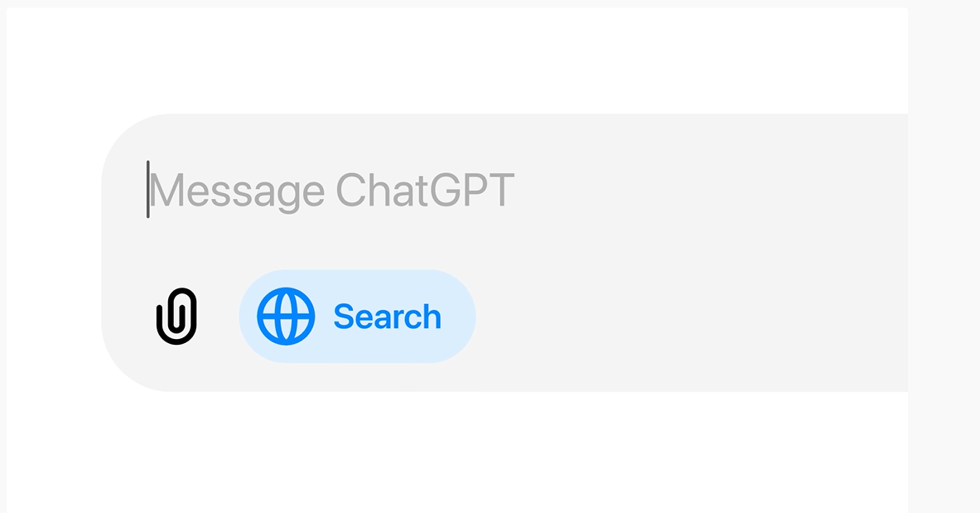Click the blue globe icon
The width and height of the screenshot is (980, 513).
click(x=286, y=316)
